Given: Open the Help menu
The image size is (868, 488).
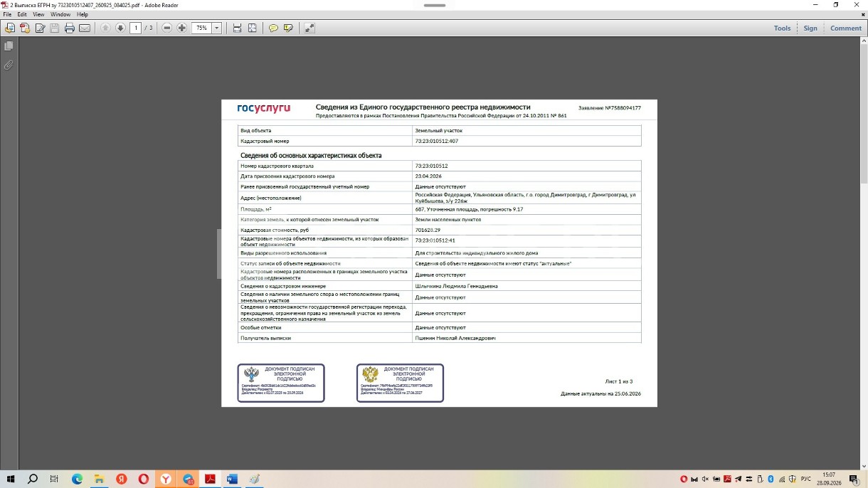Looking at the screenshot, I should [83, 14].
